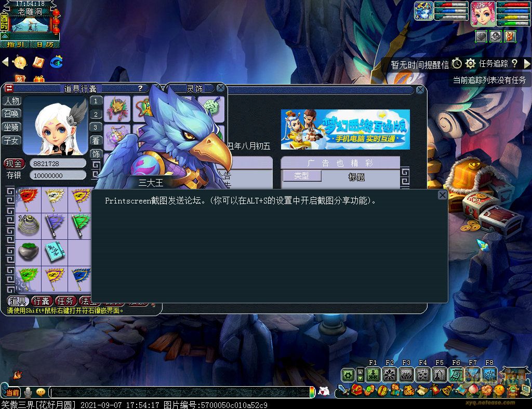Open task tracking settings gear

click(470, 63)
